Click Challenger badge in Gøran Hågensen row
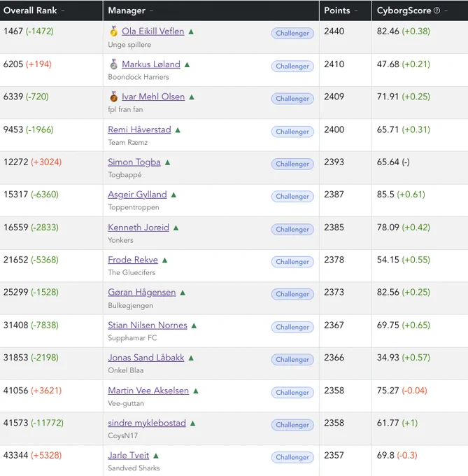This screenshot has width=468, height=476. click(292, 294)
